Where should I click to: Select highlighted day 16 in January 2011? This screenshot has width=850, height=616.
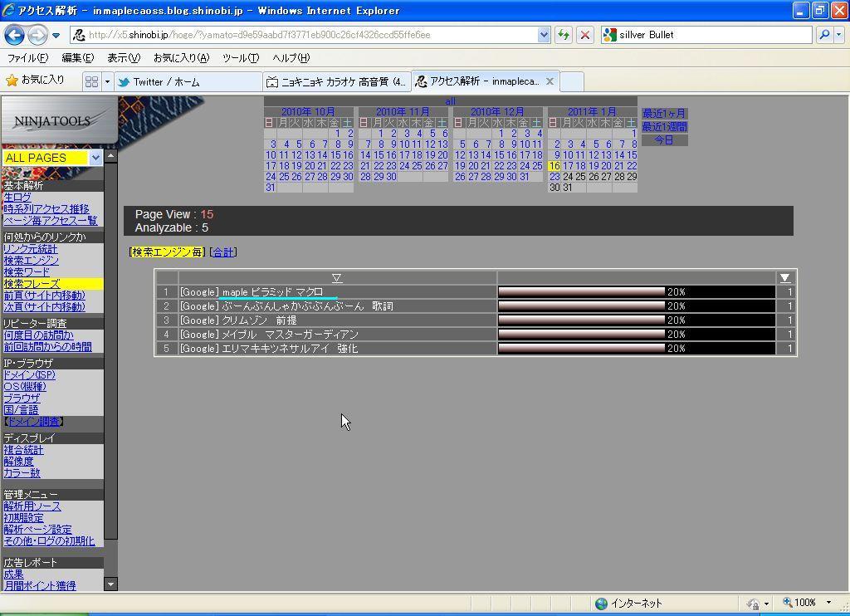[x=554, y=166]
